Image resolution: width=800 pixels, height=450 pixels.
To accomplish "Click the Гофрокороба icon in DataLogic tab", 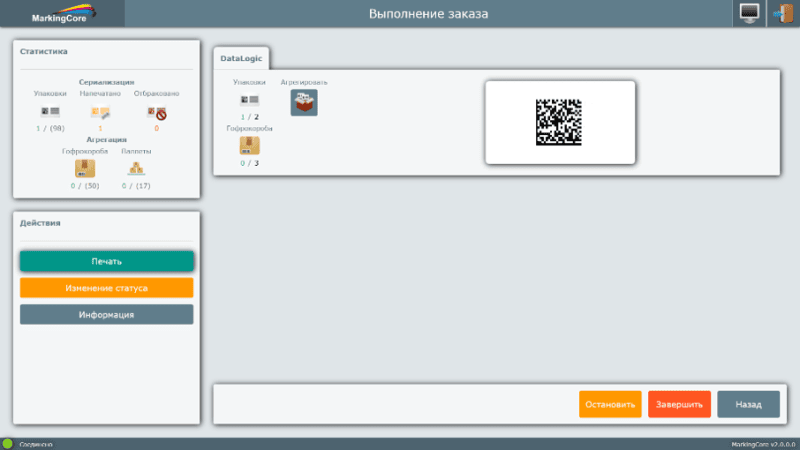I will point(249,146).
